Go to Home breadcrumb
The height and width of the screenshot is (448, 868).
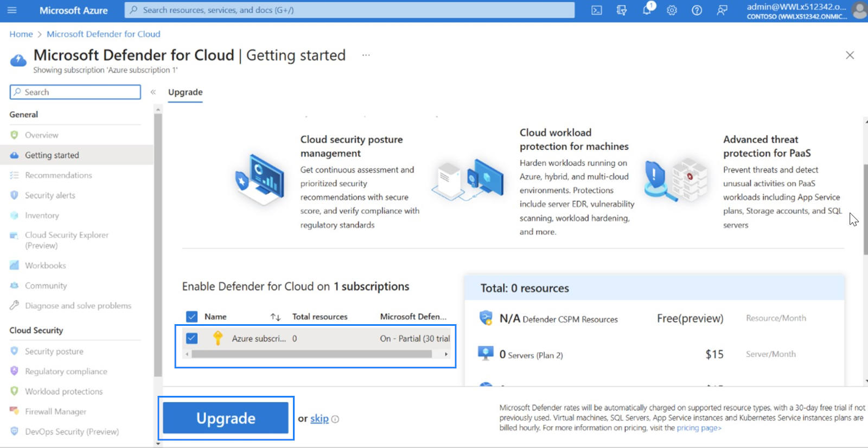click(21, 34)
